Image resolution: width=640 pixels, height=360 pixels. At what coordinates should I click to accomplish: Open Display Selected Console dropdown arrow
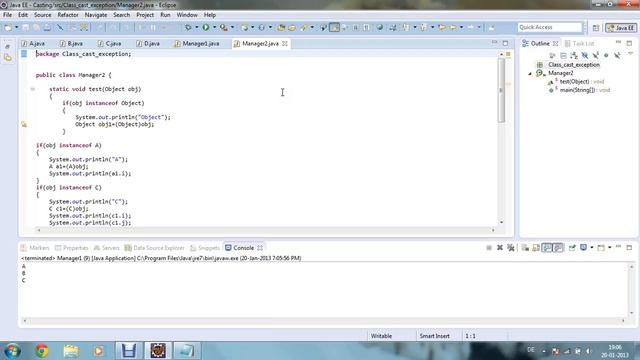pos(591,248)
